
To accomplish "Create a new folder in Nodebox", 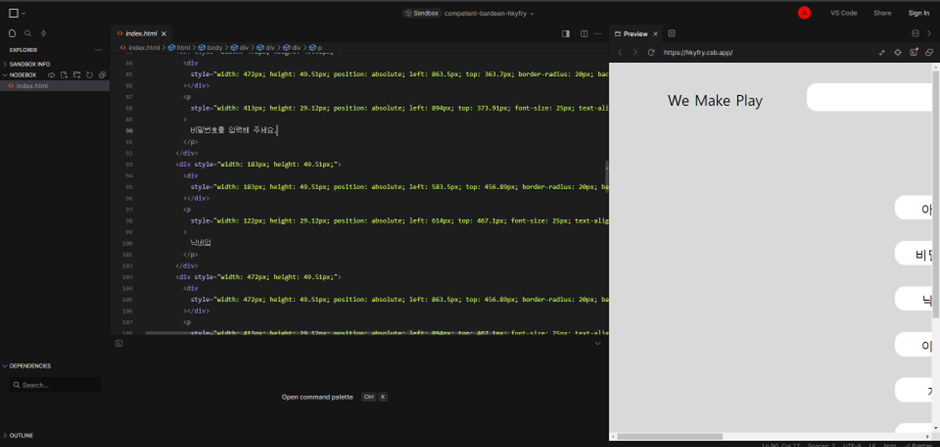I will [x=77, y=75].
